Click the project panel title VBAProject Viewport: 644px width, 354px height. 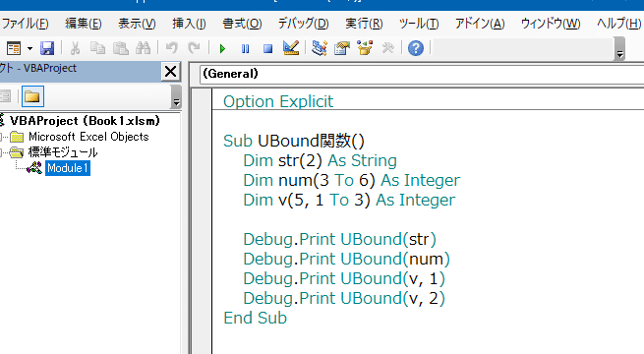[50, 68]
